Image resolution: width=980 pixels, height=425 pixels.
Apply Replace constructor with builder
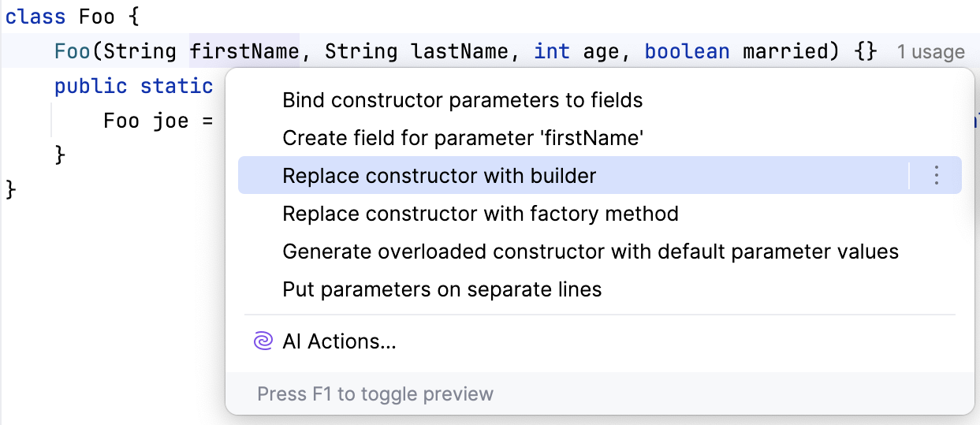tap(439, 175)
